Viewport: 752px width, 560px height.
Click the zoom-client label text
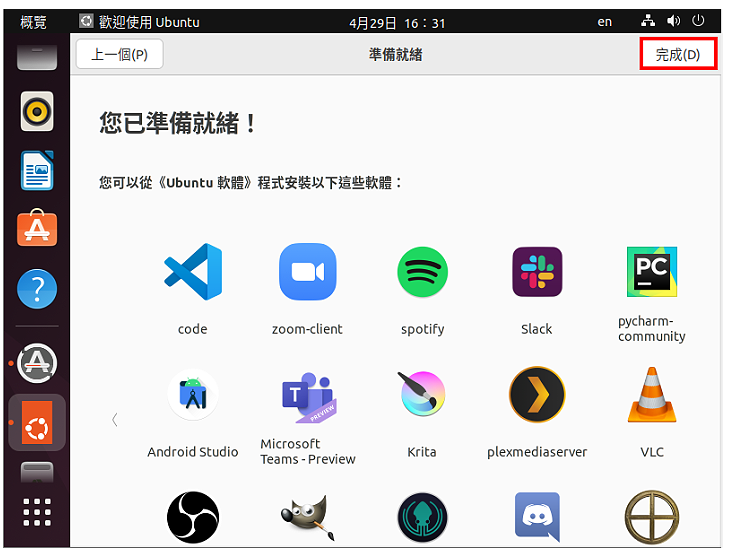pyautogui.click(x=307, y=329)
